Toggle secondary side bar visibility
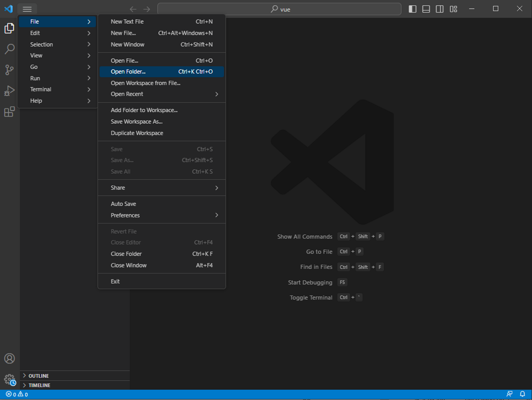This screenshot has width=532, height=400. coord(440,9)
